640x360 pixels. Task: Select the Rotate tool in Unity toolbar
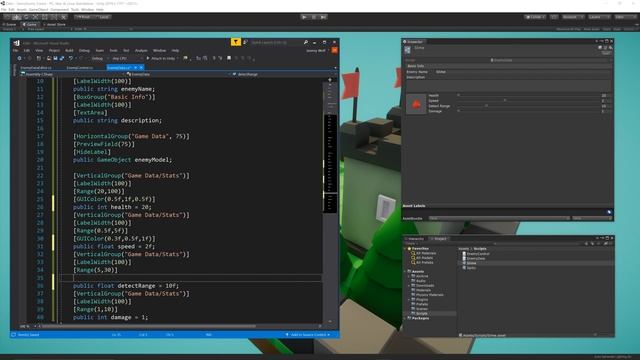point(26,17)
